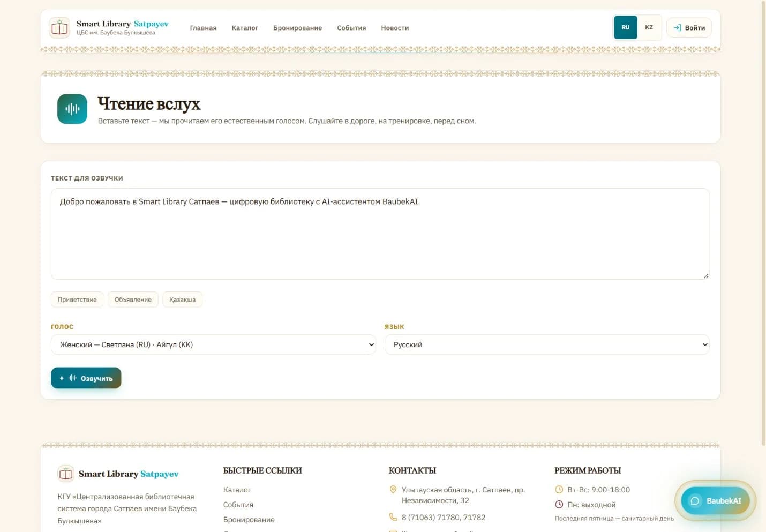Image resolution: width=766 pixels, height=532 pixels.
Task: Switch the site language to KZ
Action: point(649,27)
